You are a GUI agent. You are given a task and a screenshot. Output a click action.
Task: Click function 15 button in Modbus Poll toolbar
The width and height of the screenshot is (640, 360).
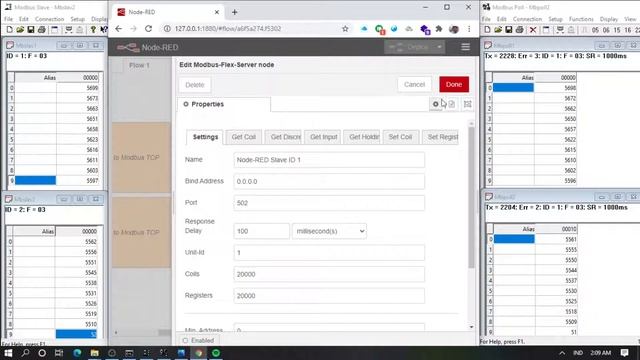(x=617, y=30)
